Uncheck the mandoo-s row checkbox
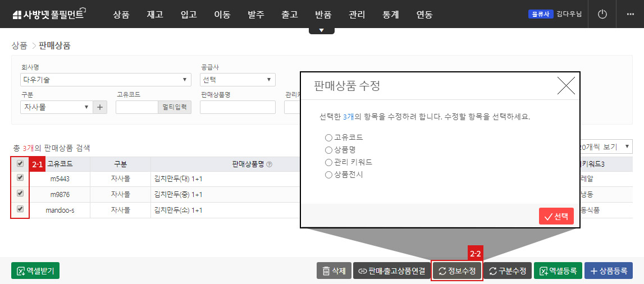The width and height of the screenshot is (644, 284). click(x=20, y=209)
